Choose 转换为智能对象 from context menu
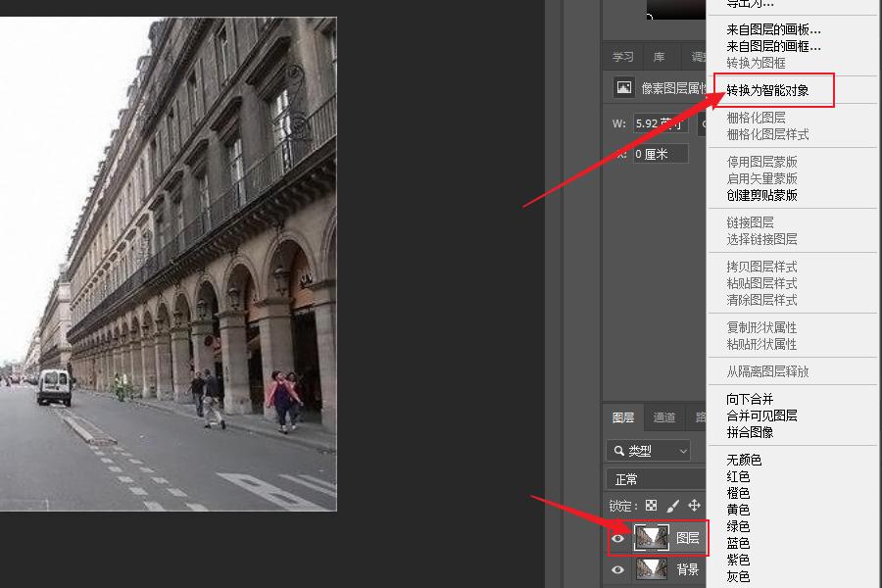The width and height of the screenshot is (882, 588). pos(767,90)
